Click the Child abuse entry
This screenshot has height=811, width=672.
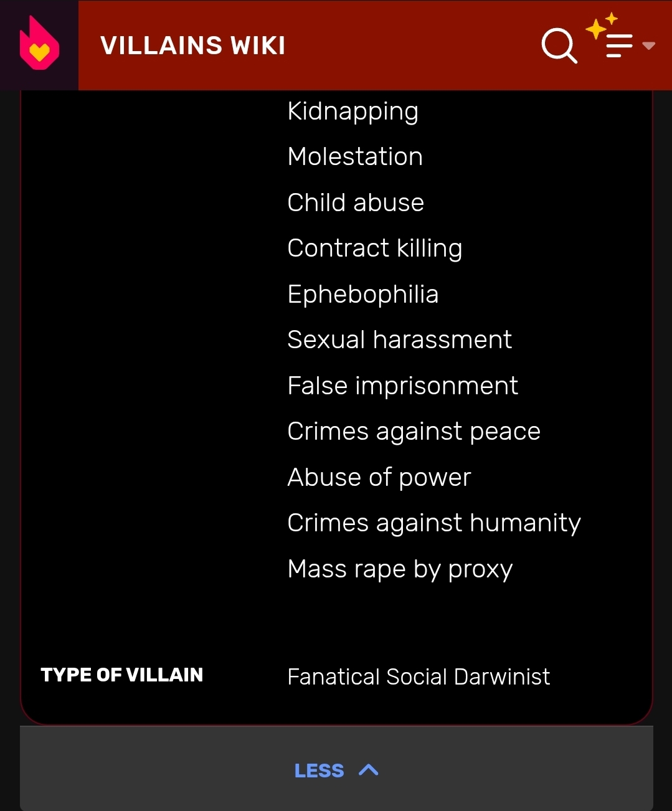[x=356, y=203]
